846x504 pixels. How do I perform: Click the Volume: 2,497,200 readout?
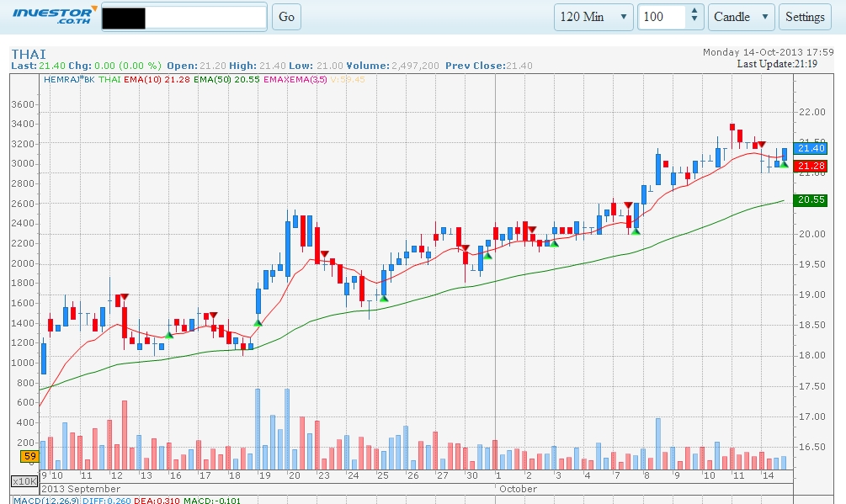[x=393, y=66]
